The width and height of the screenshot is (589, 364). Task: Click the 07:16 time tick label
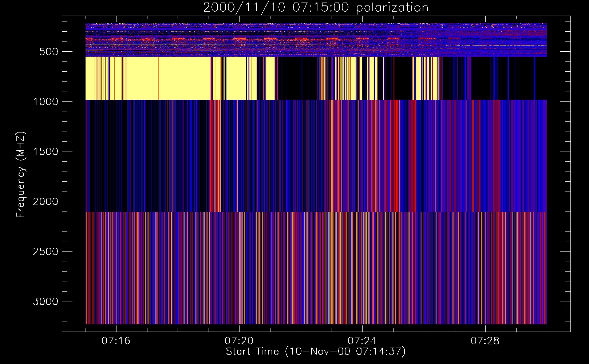(116, 341)
